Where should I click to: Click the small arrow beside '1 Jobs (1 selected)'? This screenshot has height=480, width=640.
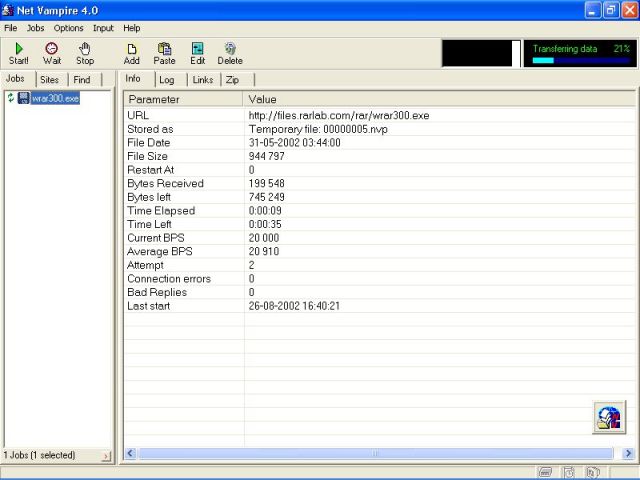107,456
